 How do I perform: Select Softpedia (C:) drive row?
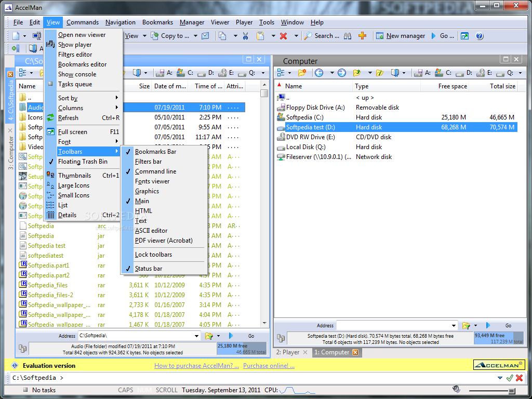point(397,117)
